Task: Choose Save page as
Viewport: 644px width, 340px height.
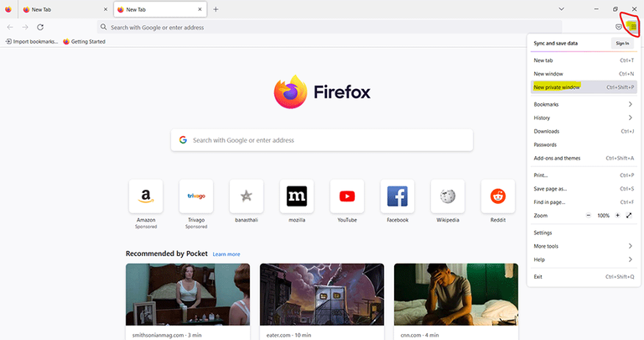Action: pyautogui.click(x=584, y=189)
